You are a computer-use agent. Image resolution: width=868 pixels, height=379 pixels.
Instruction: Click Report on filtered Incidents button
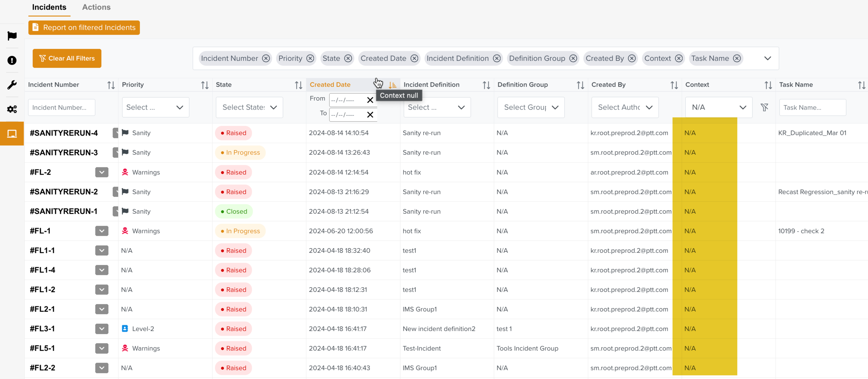84,27
